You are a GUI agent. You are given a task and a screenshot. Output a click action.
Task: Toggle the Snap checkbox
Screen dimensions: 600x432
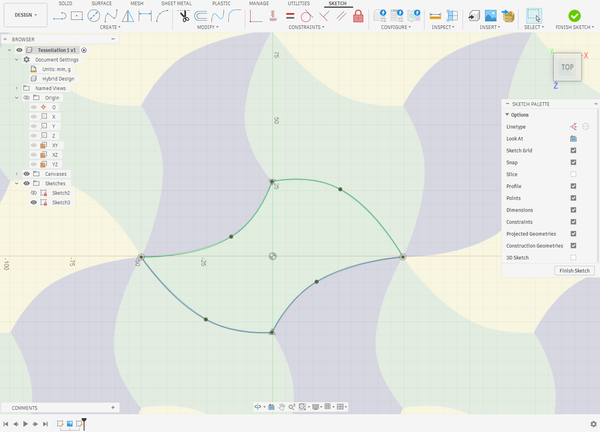pyautogui.click(x=573, y=162)
